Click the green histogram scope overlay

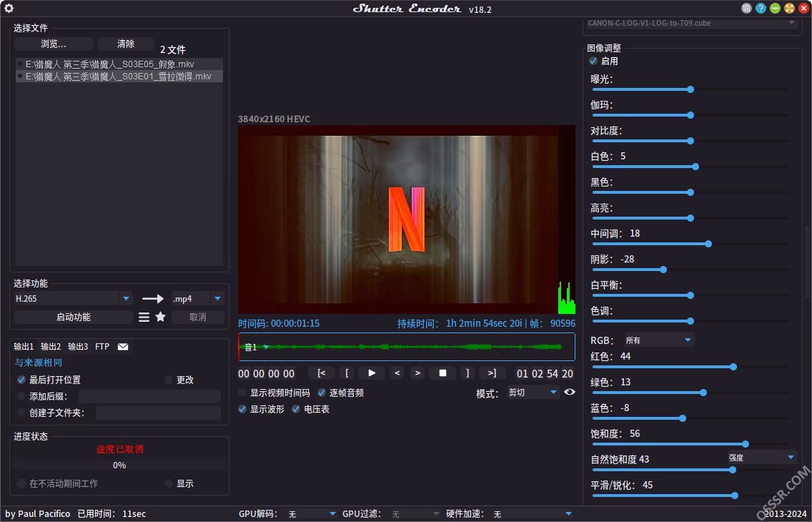tap(567, 297)
